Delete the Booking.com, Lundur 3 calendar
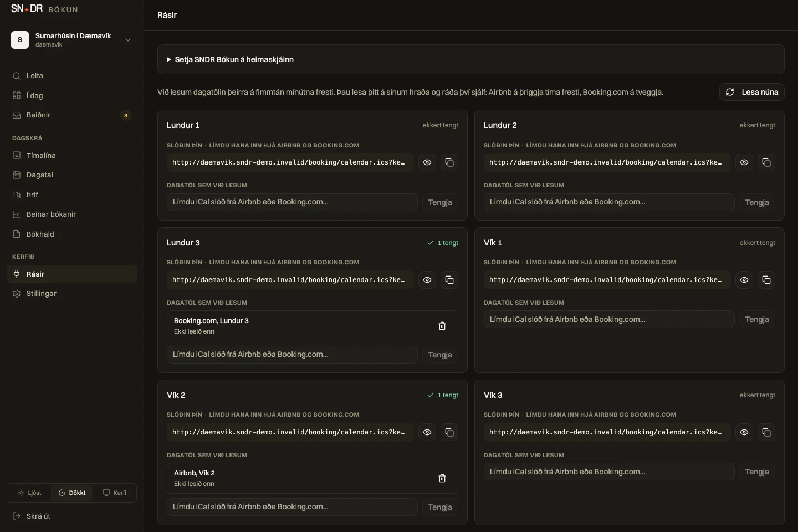This screenshot has height=532, width=798. (x=442, y=326)
